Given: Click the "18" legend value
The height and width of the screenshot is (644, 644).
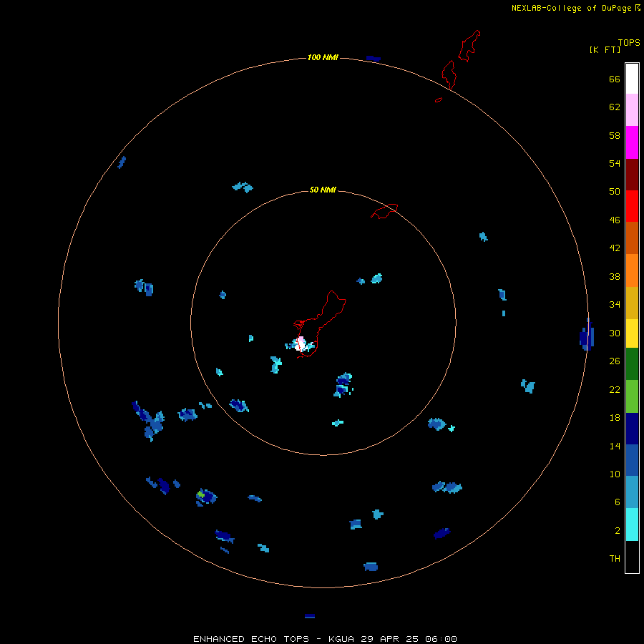Looking at the screenshot, I should point(615,418).
